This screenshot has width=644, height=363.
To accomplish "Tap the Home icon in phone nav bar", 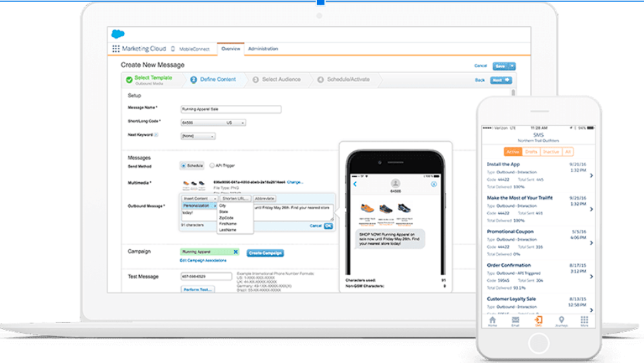I will click(x=493, y=321).
